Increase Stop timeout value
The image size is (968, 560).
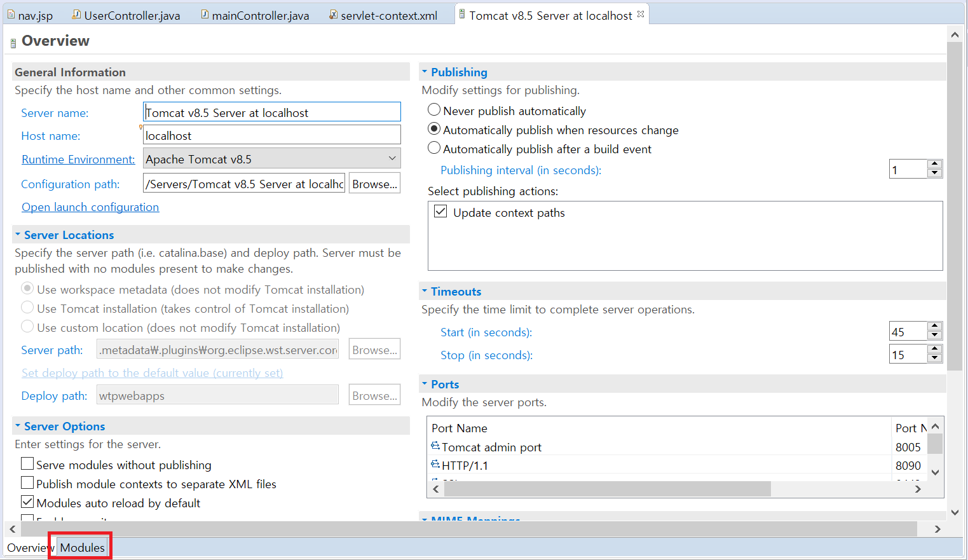(934, 350)
